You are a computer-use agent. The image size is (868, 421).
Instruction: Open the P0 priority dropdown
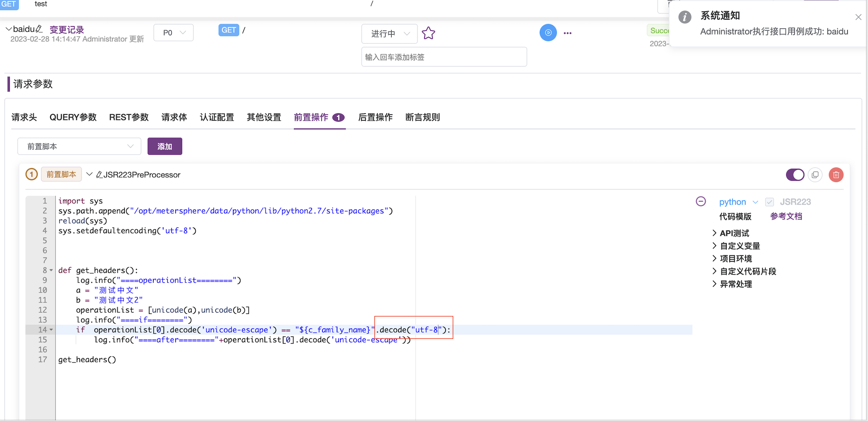pyautogui.click(x=173, y=32)
